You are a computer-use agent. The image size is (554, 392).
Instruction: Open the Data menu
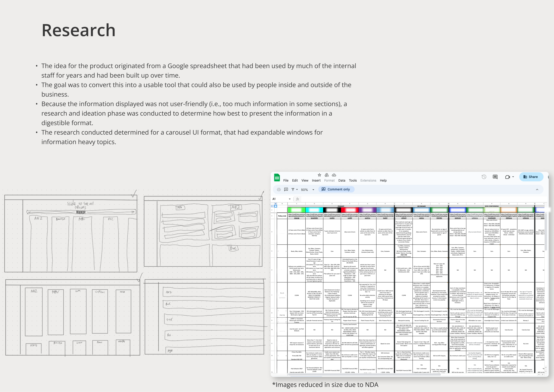point(342,181)
